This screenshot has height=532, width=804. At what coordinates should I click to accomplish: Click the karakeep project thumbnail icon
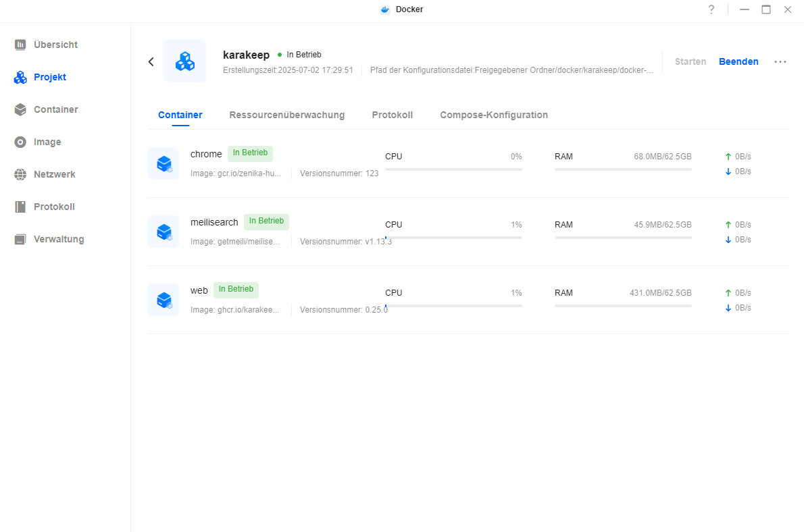click(x=184, y=61)
